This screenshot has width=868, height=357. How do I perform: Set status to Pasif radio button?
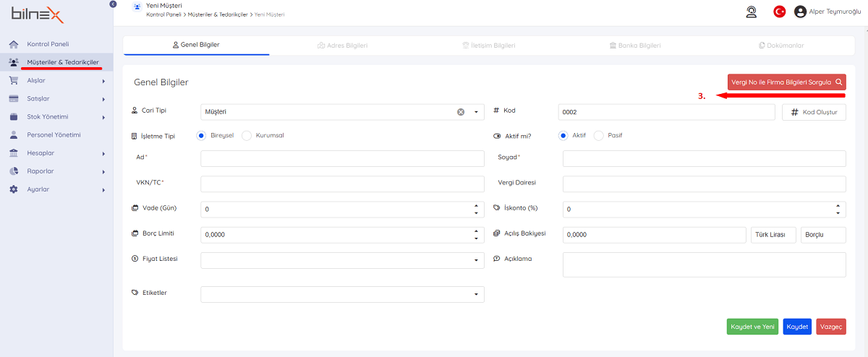point(598,135)
